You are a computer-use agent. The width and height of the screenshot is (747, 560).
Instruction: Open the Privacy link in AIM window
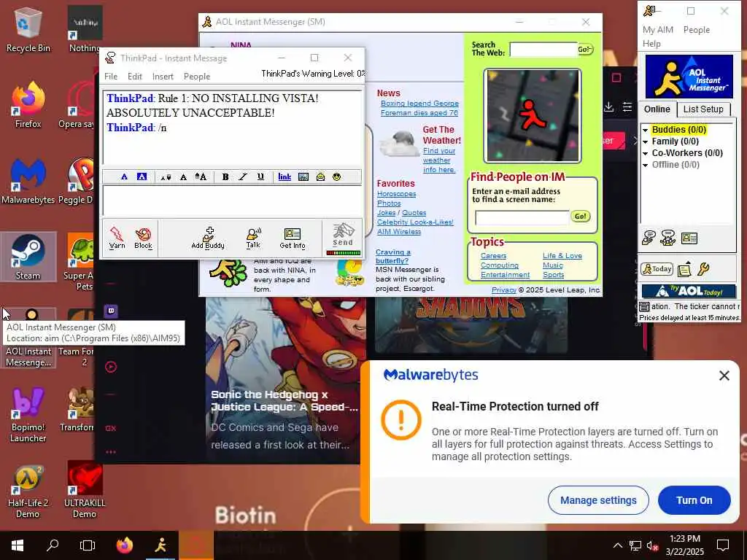503,290
